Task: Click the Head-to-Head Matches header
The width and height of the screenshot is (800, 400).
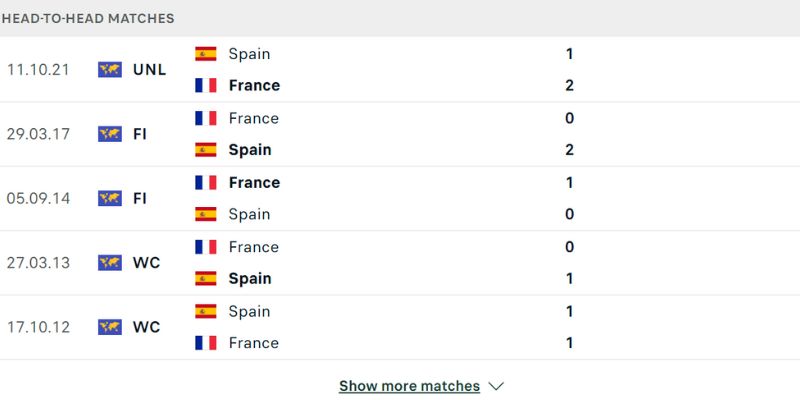Action: [x=88, y=18]
